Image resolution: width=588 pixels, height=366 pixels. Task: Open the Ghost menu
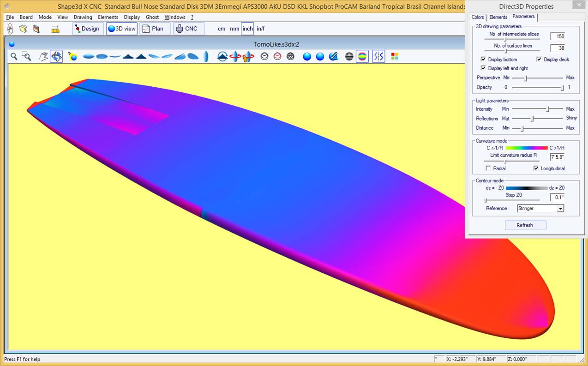tap(152, 17)
